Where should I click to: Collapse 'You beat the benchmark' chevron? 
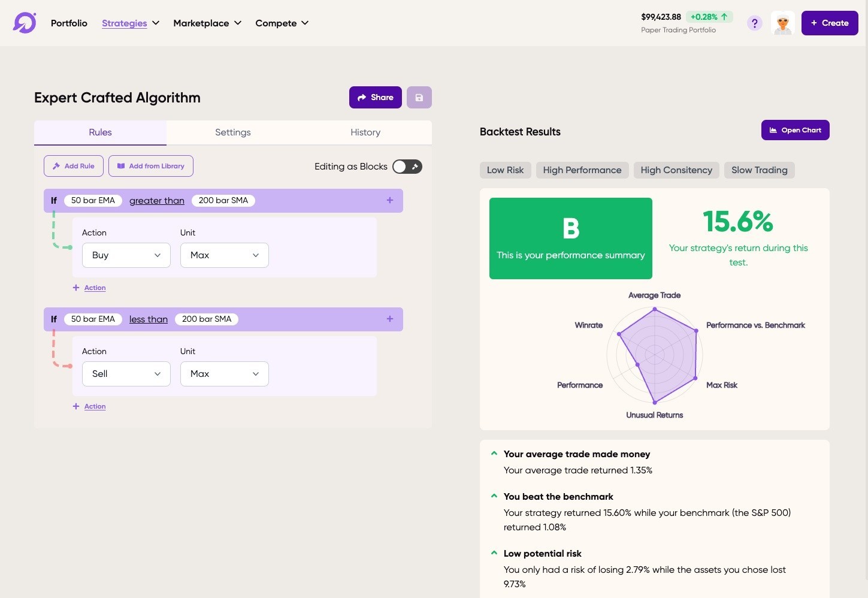point(494,496)
